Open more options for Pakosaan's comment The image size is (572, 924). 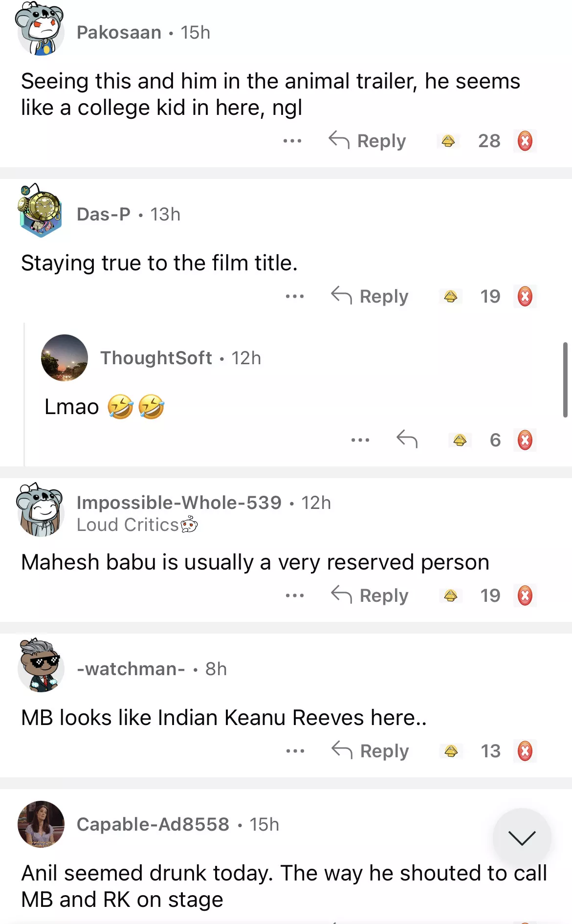coord(292,141)
